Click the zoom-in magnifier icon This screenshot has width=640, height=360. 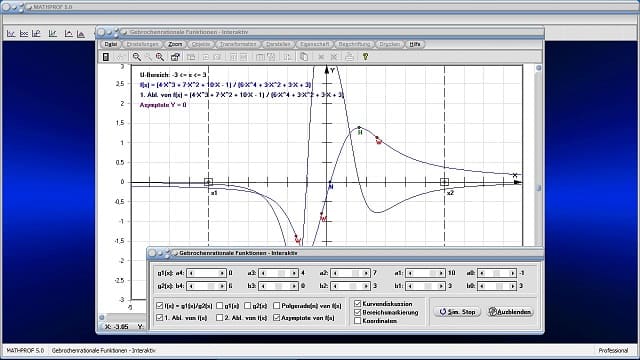(137, 57)
